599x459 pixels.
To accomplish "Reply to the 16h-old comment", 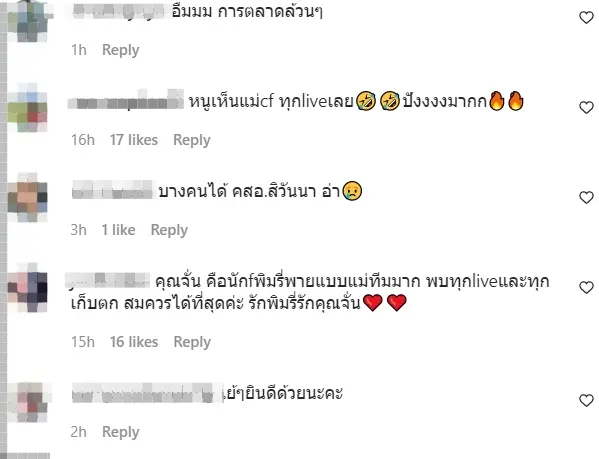I will [x=192, y=140].
